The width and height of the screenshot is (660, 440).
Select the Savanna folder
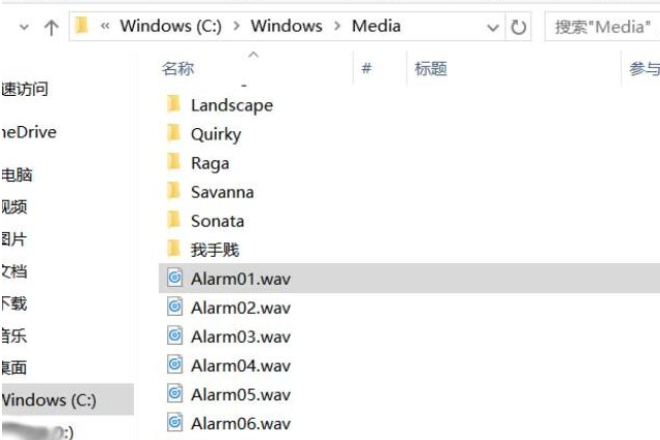pos(222,192)
